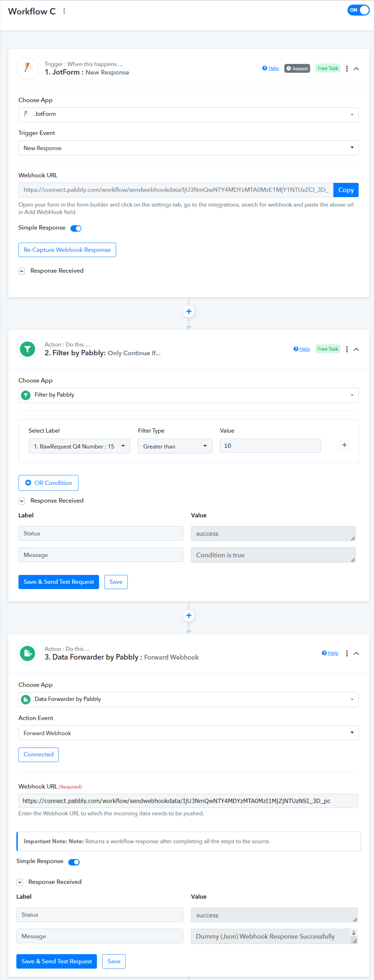Click the Data Forwarder app icon in header
The width and height of the screenshot is (374, 980).
tap(28, 653)
